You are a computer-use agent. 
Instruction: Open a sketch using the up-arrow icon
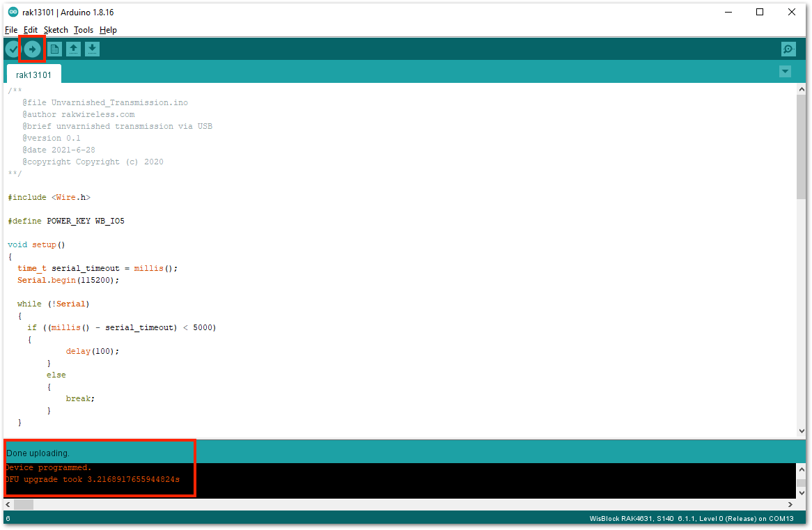pos(74,49)
